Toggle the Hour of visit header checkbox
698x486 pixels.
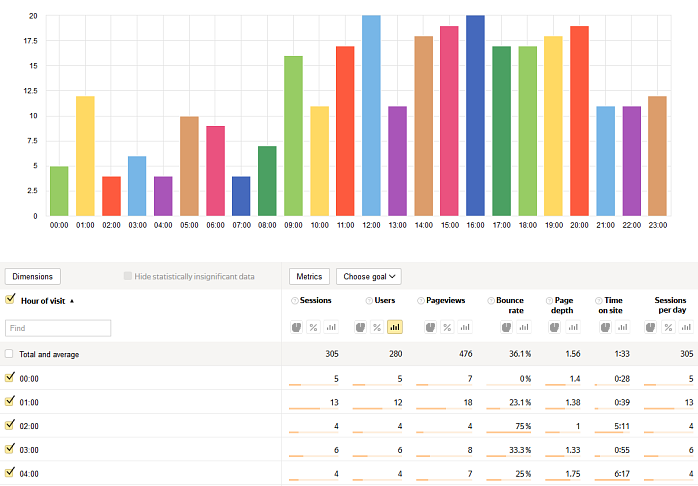tap(10, 299)
